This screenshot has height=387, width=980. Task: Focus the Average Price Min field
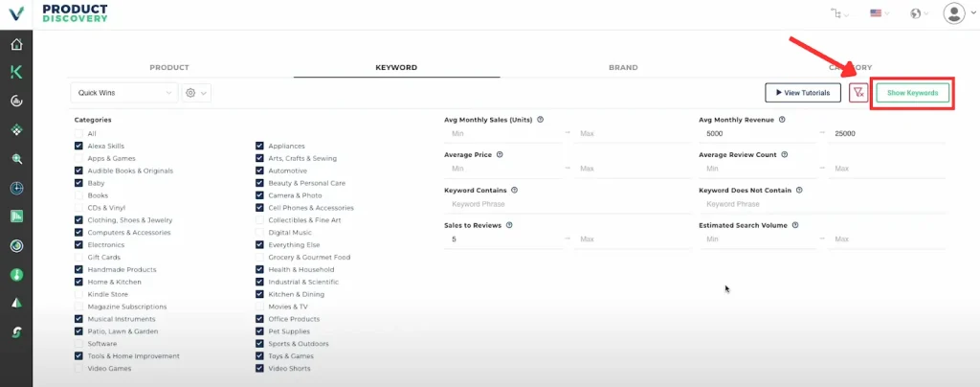503,169
